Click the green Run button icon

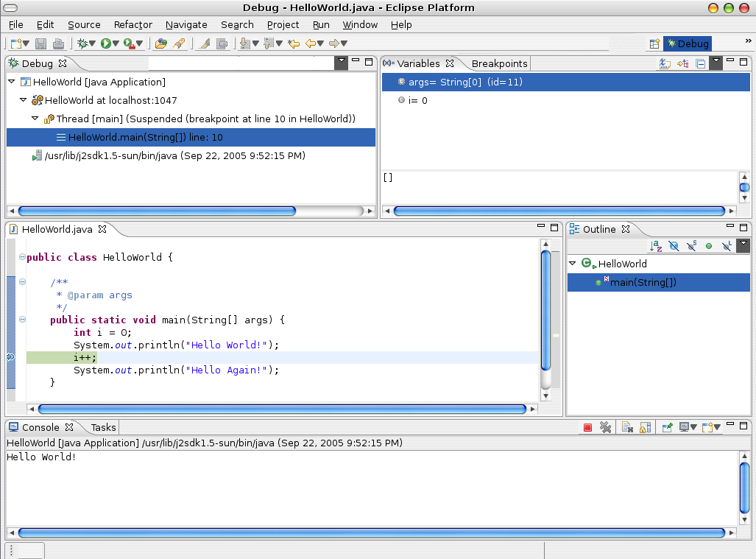pyautogui.click(x=105, y=43)
